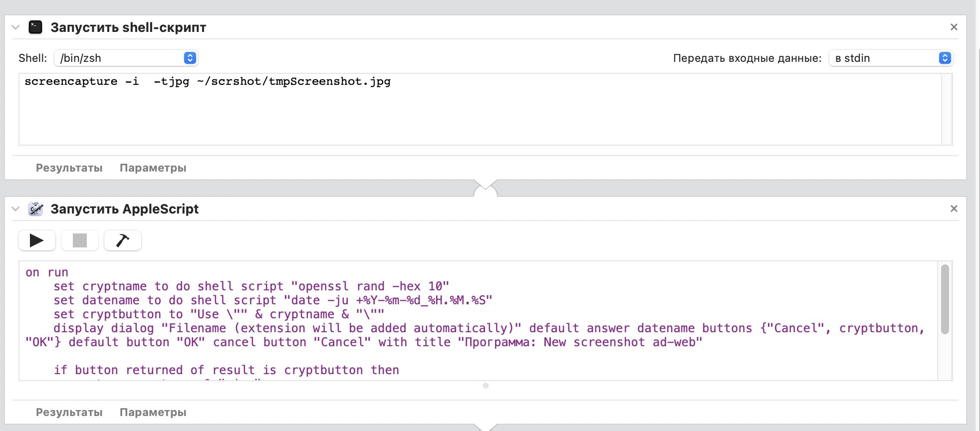Open the Передать входные данные dropdown
The height and width of the screenshot is (431, 980).
[x=891, y=58]
